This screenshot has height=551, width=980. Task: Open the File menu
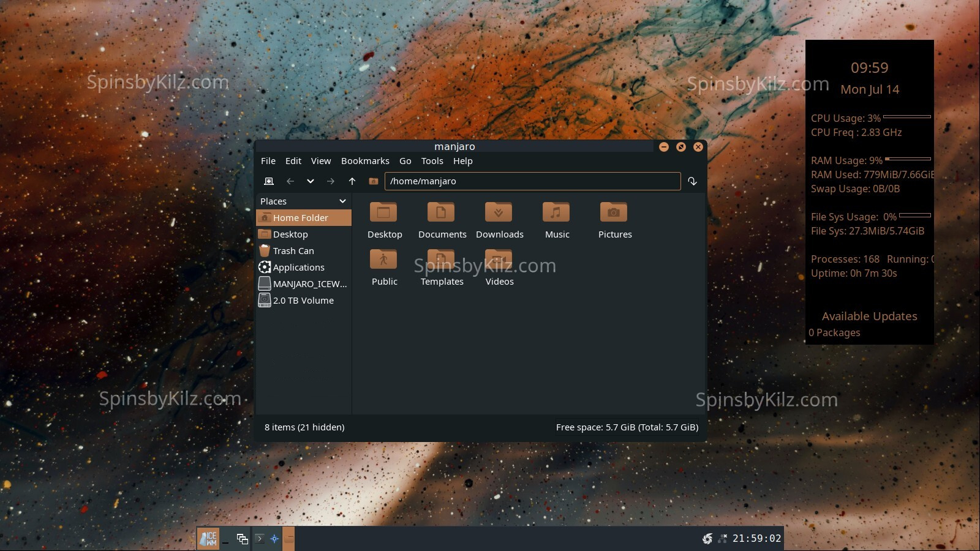click(268, 161)
